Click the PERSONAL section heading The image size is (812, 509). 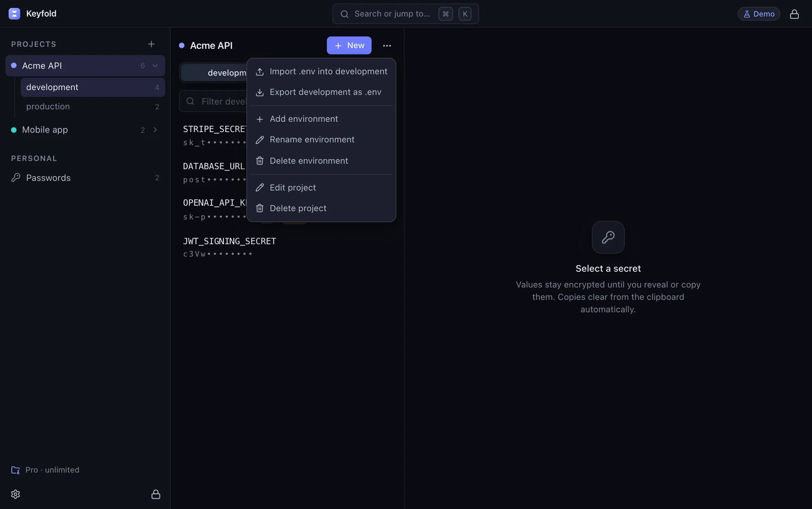pos(34,158)
